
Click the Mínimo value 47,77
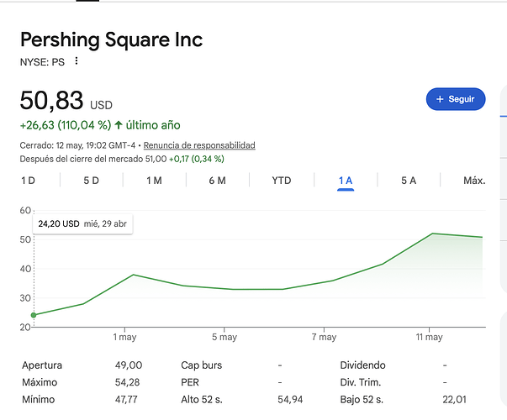(x=126, y=400)
